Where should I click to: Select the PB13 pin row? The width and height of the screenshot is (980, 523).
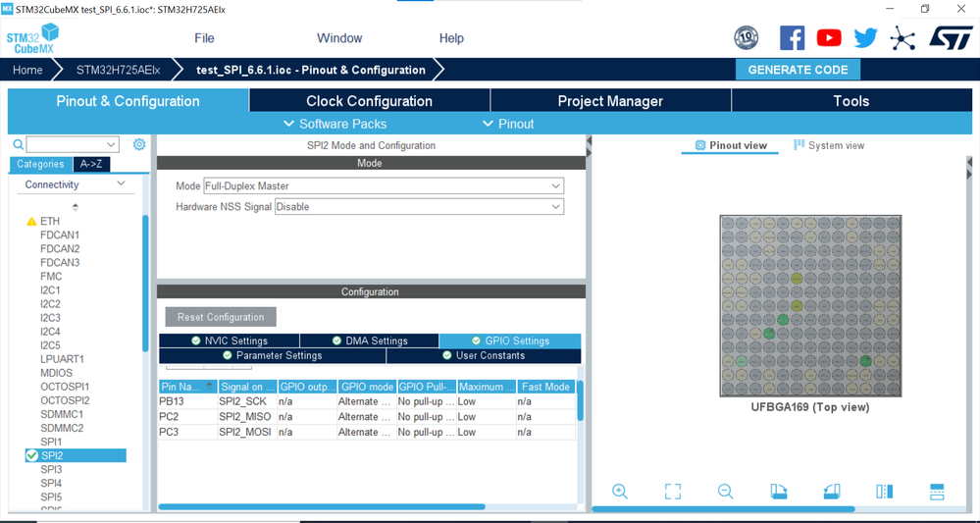coord(366,401)
